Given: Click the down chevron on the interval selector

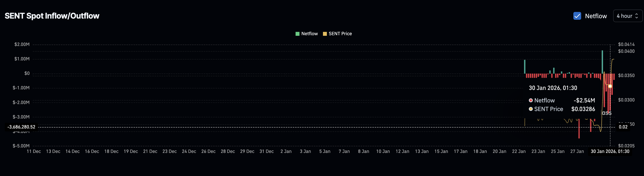Looking at the screenshot, I should point(637,18).
